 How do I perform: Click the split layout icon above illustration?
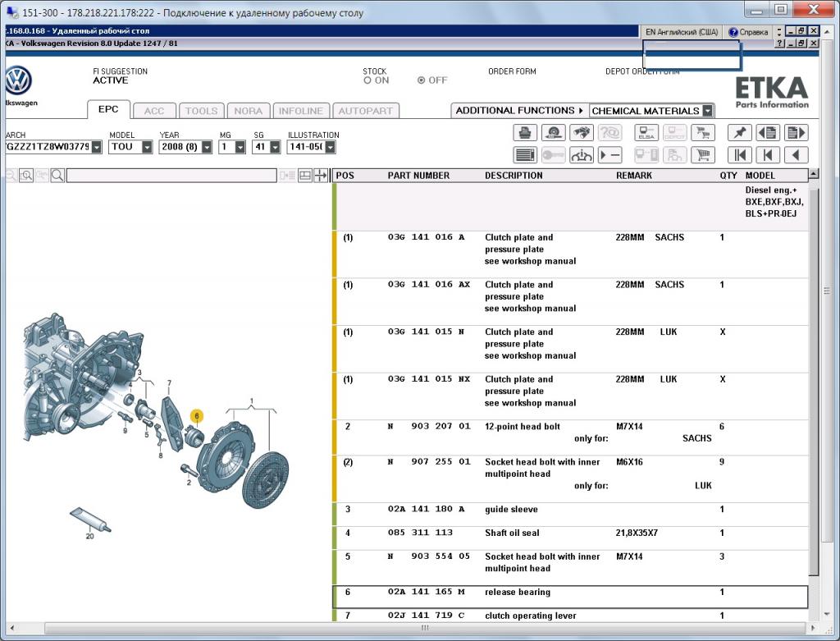(305, 176)
